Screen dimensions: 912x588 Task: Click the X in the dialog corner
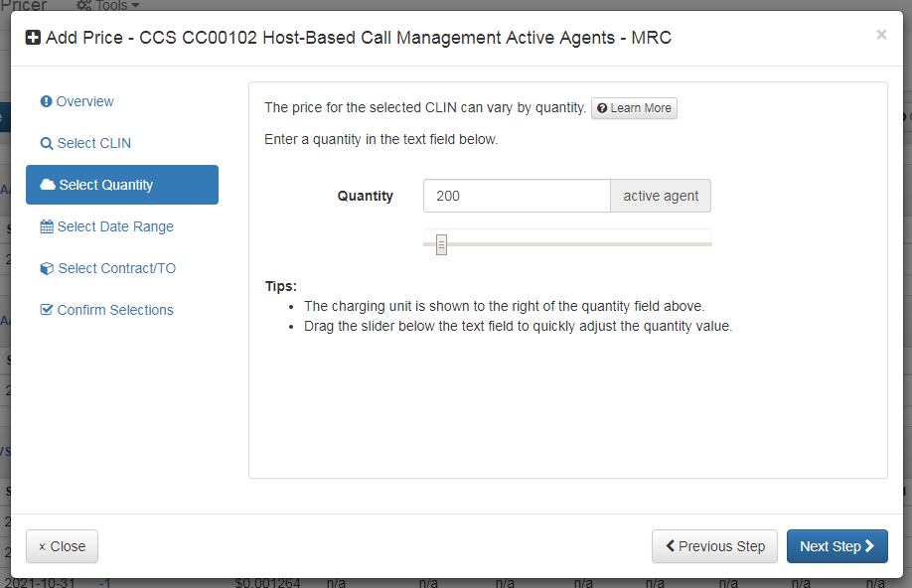pyautogui.click(x=881, y=34)
